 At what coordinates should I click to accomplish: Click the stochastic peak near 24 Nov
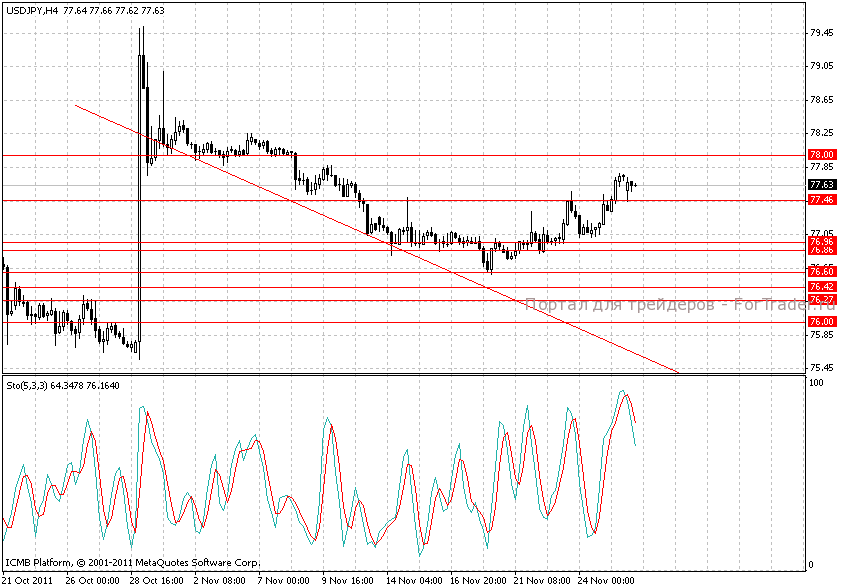623,392
